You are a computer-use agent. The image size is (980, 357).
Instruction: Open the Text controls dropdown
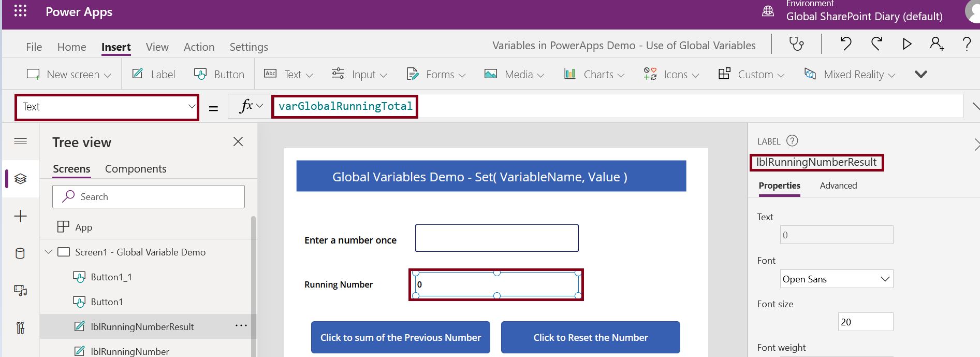click(288, 74)
